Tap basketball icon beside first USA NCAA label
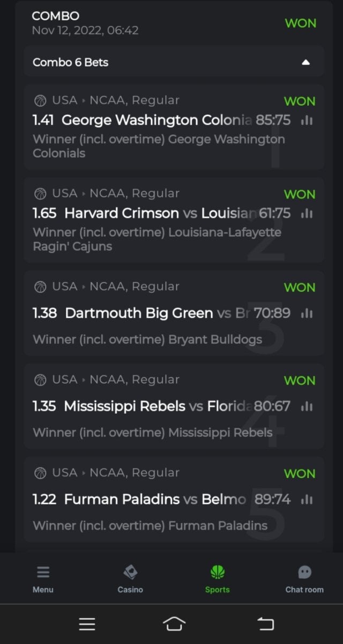Screen dimensions: 343x644 click(40, 100)
